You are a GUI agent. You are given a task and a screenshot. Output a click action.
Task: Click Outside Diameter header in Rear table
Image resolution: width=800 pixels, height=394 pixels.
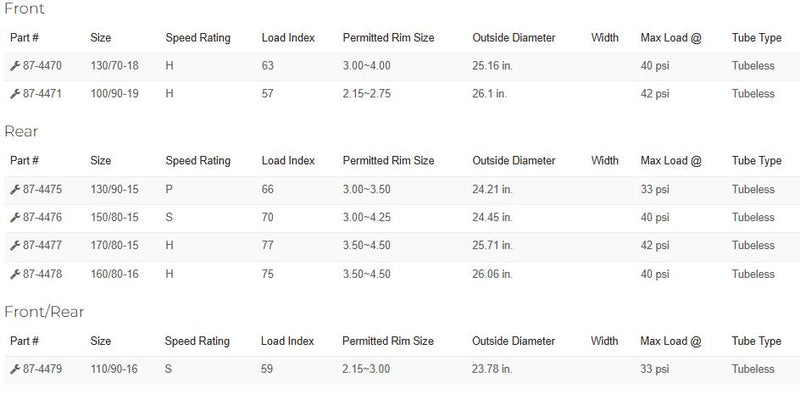pos(514,161)
